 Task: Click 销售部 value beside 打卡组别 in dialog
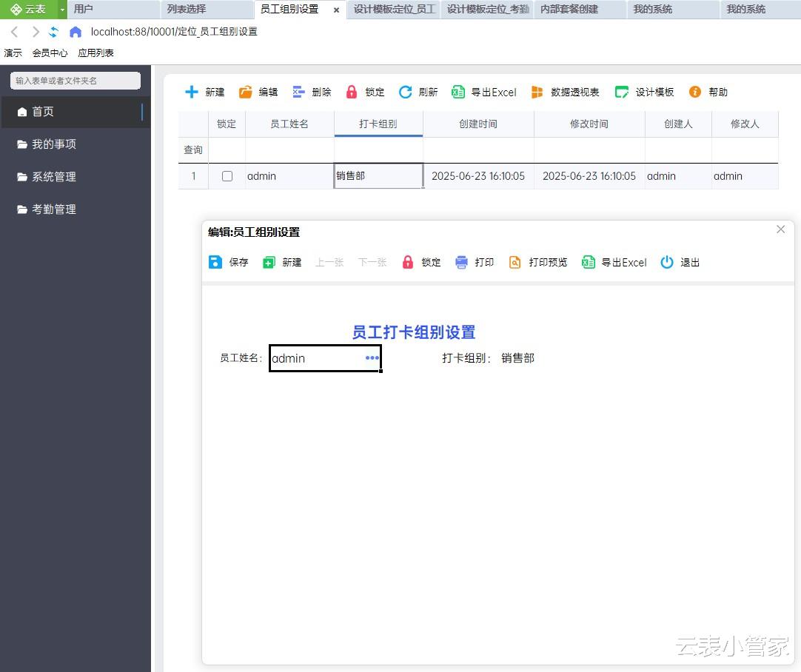click(517, 358)
